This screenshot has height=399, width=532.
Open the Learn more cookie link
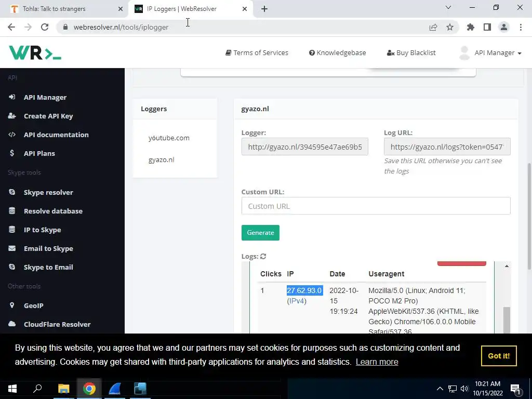point(377,362)
